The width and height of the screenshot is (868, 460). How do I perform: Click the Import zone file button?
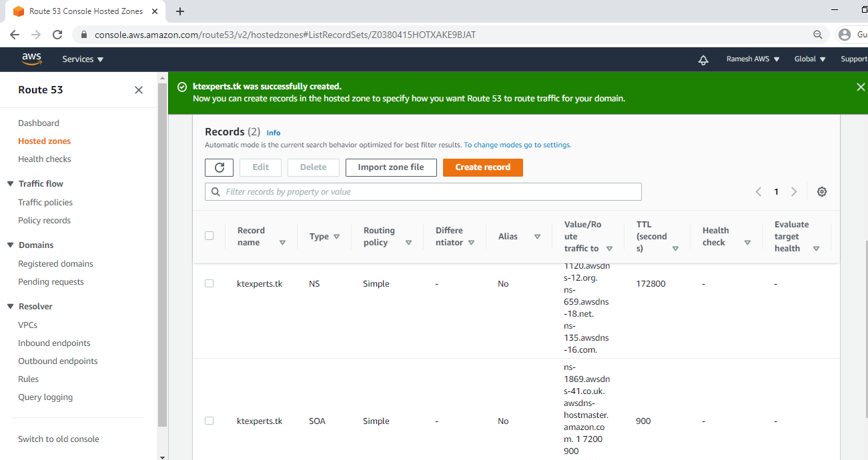coord(391,167)
